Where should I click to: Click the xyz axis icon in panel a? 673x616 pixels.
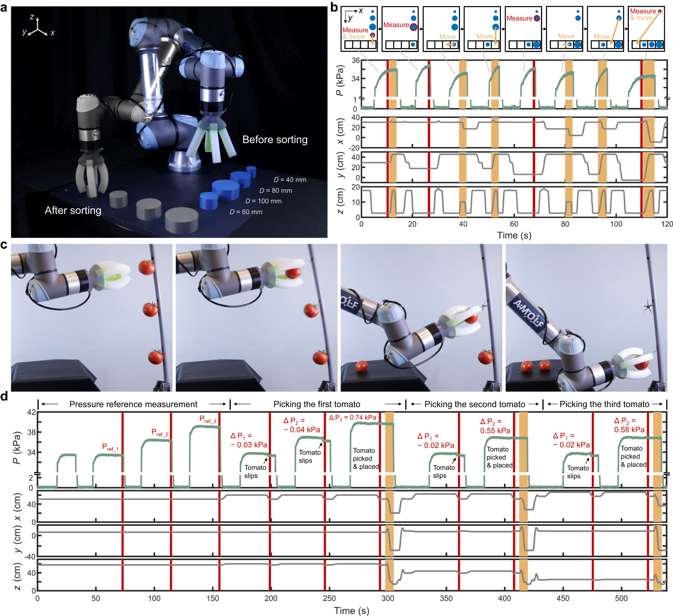click(37, 28)
